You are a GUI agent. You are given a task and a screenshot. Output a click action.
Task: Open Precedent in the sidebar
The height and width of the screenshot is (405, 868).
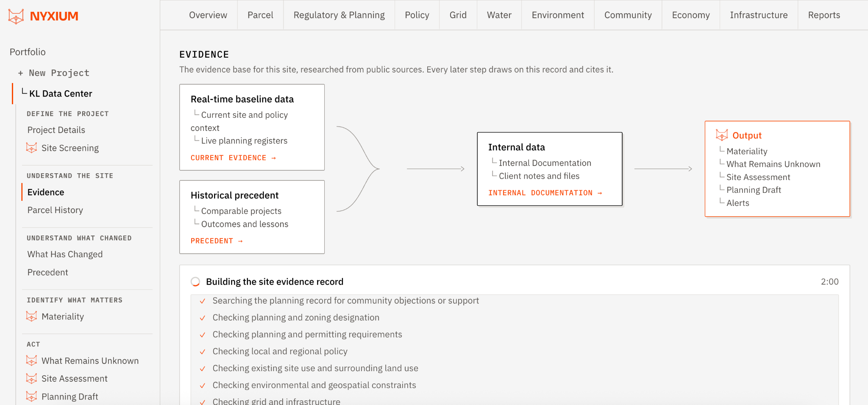[47, 272]
